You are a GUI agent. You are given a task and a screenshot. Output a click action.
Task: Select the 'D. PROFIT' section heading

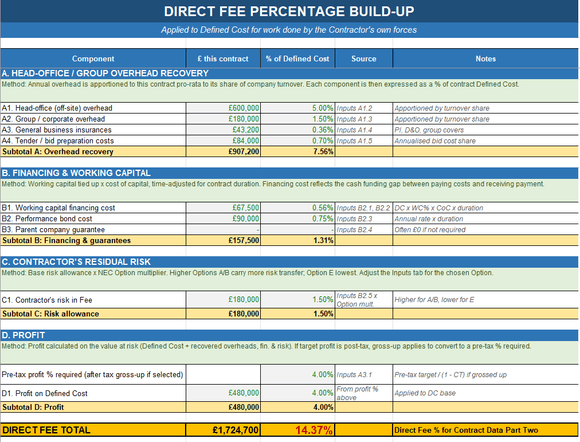pyautogui.click(x=289, y=335)
